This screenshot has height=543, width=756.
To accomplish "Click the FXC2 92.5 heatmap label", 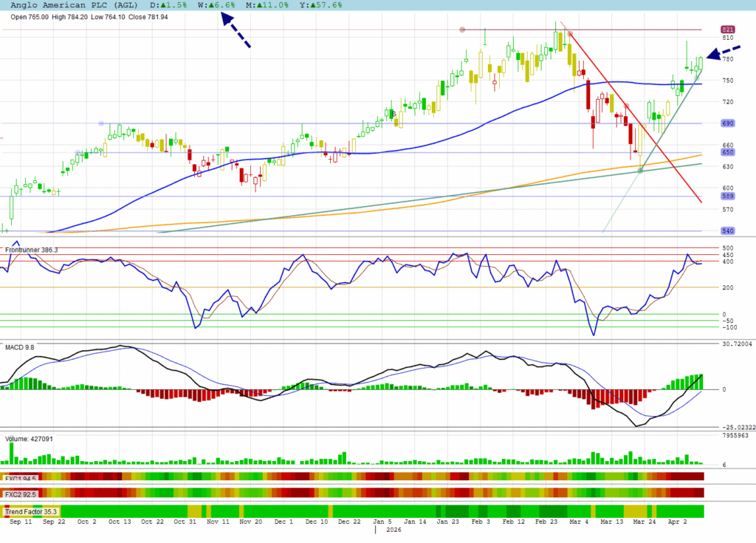I will coord(21,494).
